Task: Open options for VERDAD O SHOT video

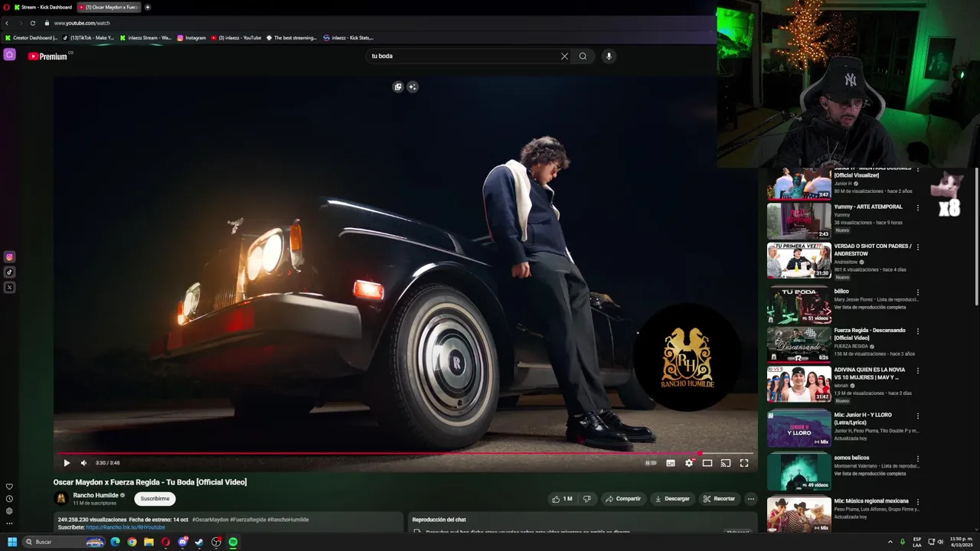Action: click(918, 247)
